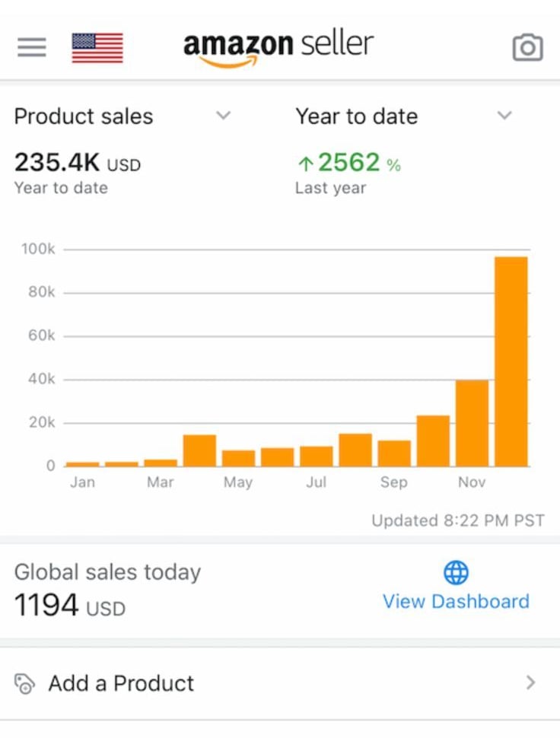Expand the Product sales dropdown
The height and width of the screenshot is (738, 560).
point(223,116)
